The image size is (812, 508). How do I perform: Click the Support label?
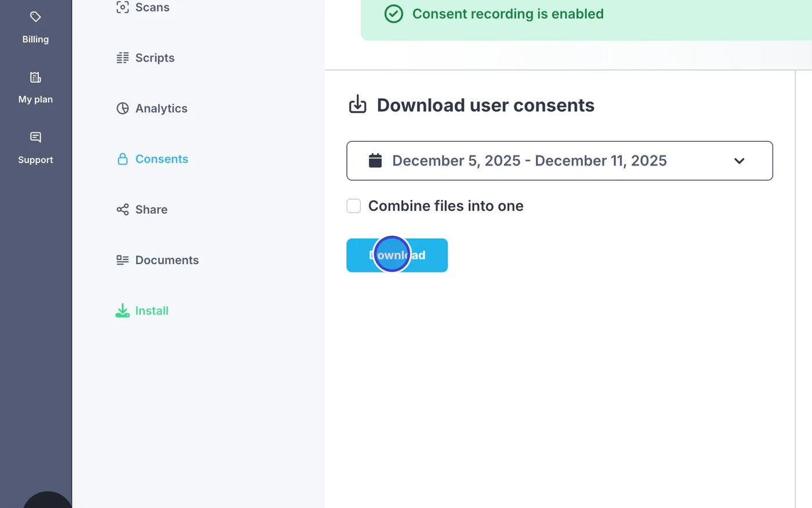coord(35,160)
